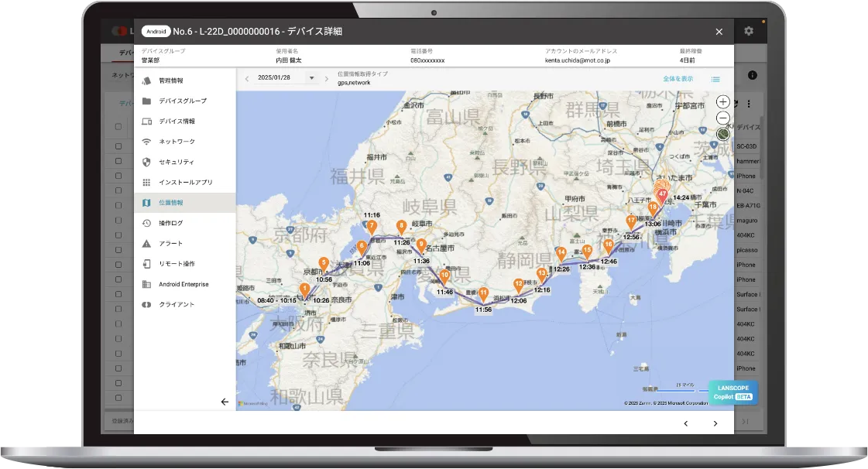
Task: Click SC-03D in the background device list
Action: pyautogui.click(x=746, y=146)
